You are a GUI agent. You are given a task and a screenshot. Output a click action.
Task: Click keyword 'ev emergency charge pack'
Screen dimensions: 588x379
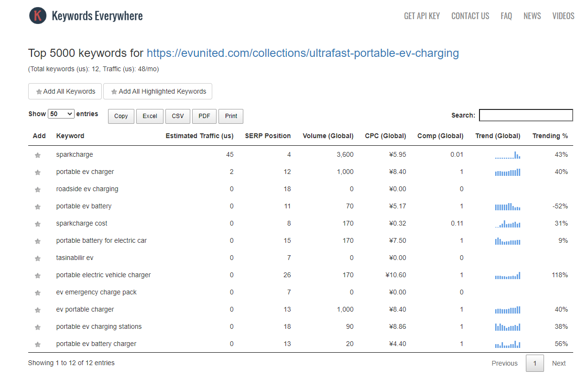coord(96,292)
